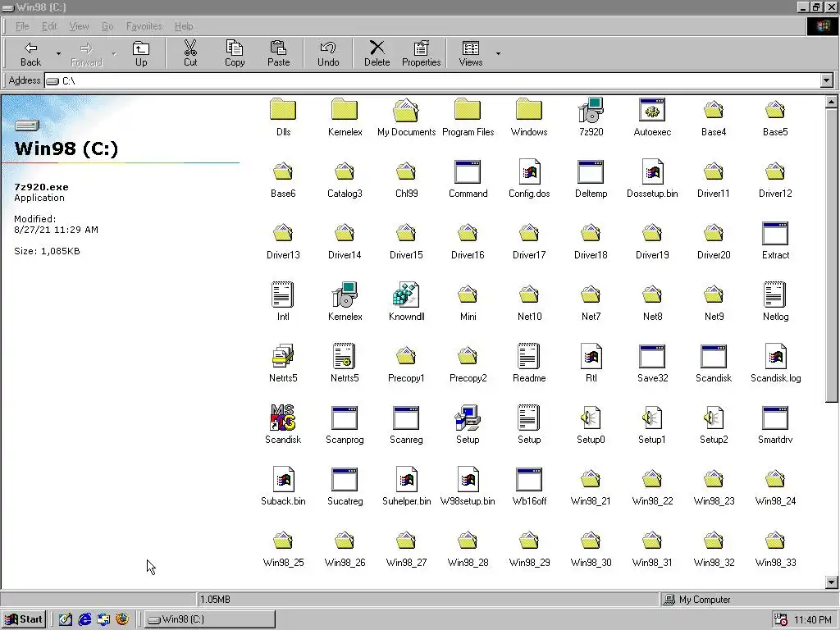The width and height of the screenshot is (840, 630).
Task: Click the Views toolbar button
Action: click(470, 53)
